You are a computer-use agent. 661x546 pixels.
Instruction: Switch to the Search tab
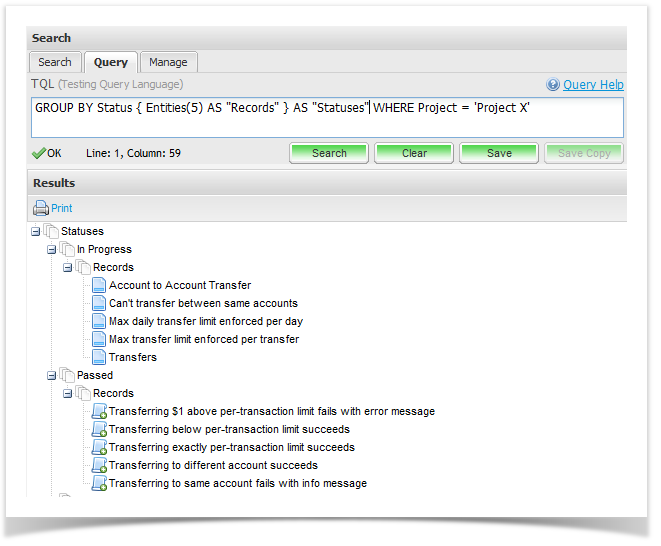[x=55, y=62]
